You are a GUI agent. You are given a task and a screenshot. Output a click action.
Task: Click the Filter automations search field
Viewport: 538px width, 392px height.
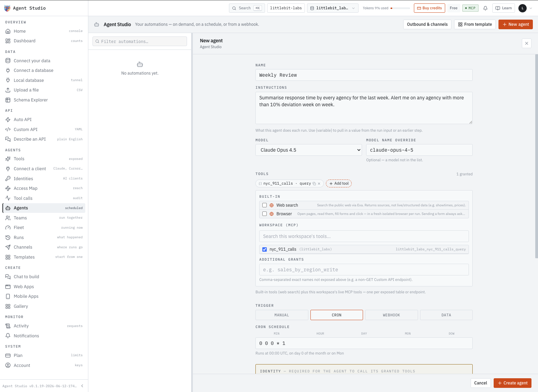point(140,42)
